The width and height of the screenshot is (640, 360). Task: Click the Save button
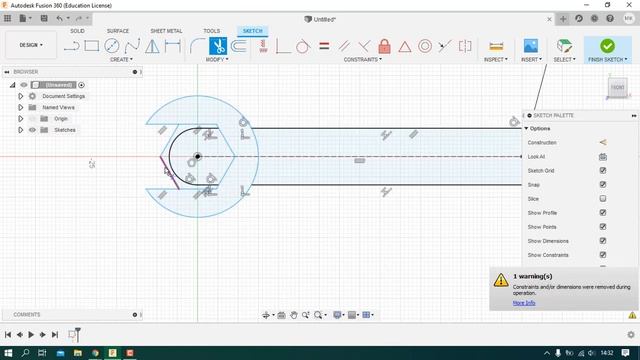pyautogui.click(x=44, y=18)
